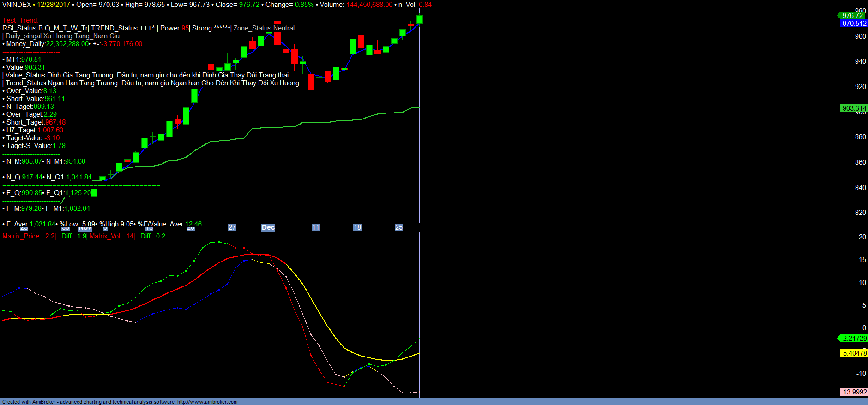Select the 11 date marker on time axis
This screenshot has height=405, width=868.
[x=316, y=227]
